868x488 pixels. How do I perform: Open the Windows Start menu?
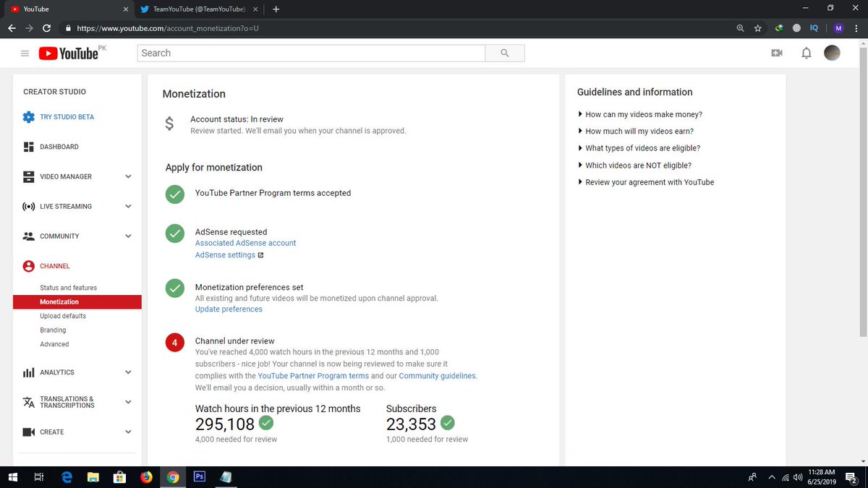coord(12,477)
